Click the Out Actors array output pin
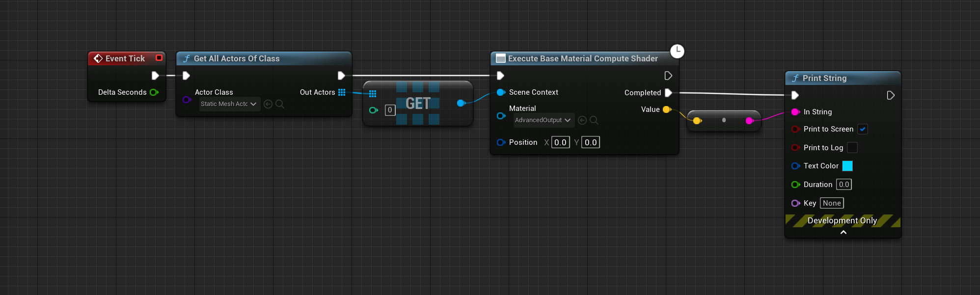 (x=342, y=92)
